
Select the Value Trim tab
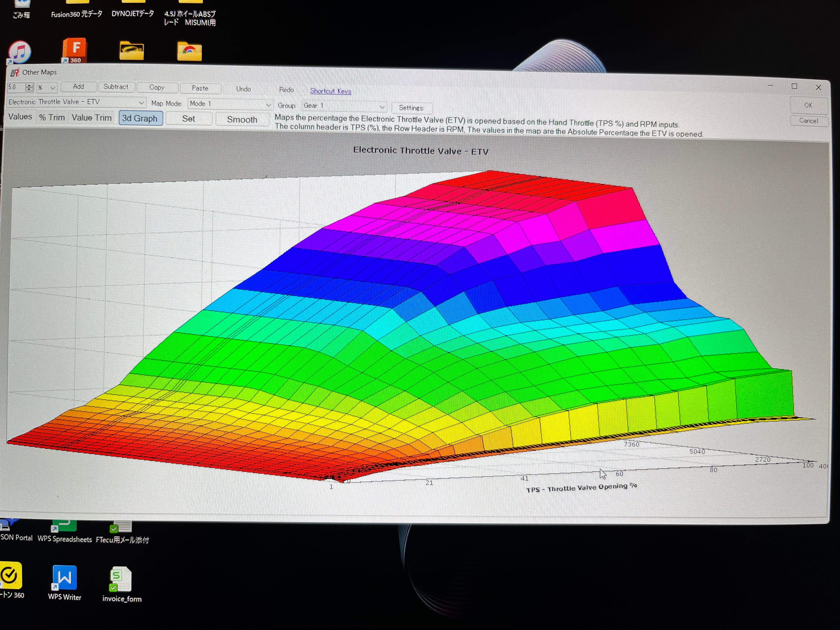point(91,118)
